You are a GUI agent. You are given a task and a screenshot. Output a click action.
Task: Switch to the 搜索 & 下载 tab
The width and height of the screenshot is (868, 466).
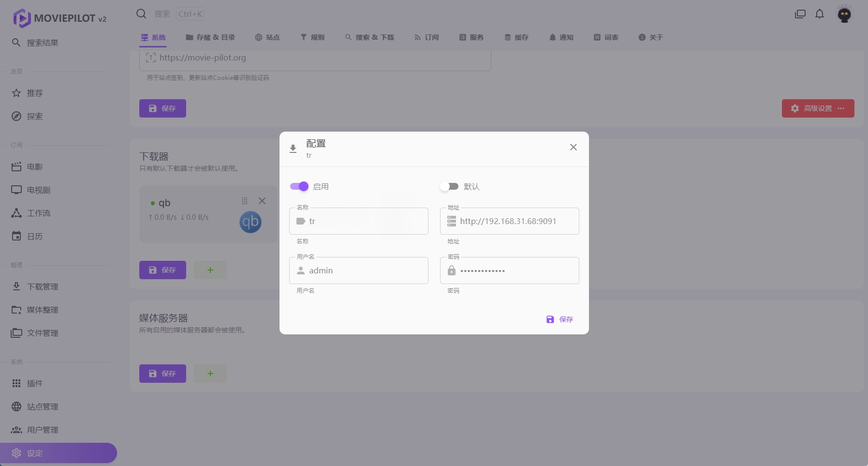pyautogui.click(x=369, y=37)
